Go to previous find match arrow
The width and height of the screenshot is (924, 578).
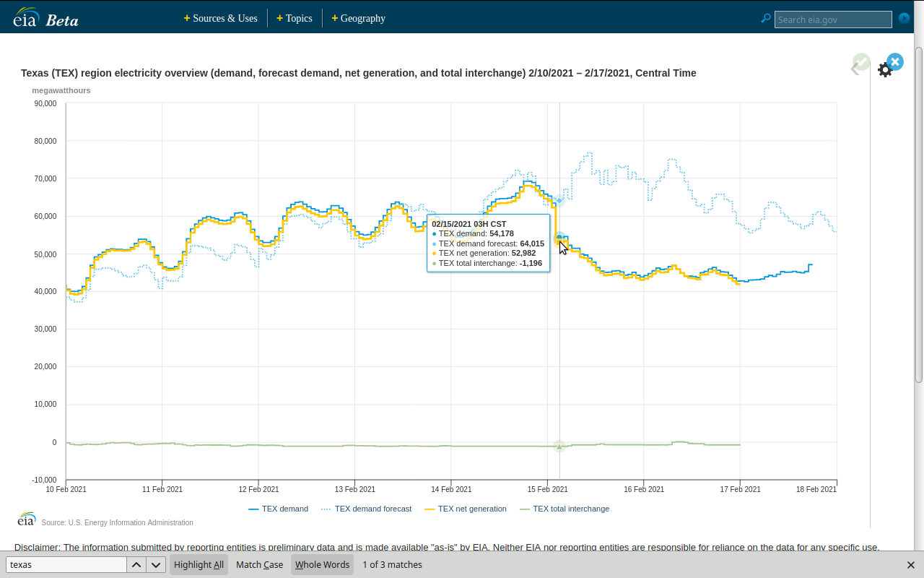coord(136,565)
